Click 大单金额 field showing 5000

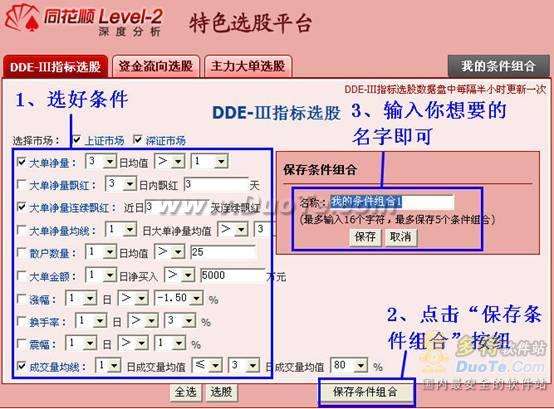pos(232,275)
